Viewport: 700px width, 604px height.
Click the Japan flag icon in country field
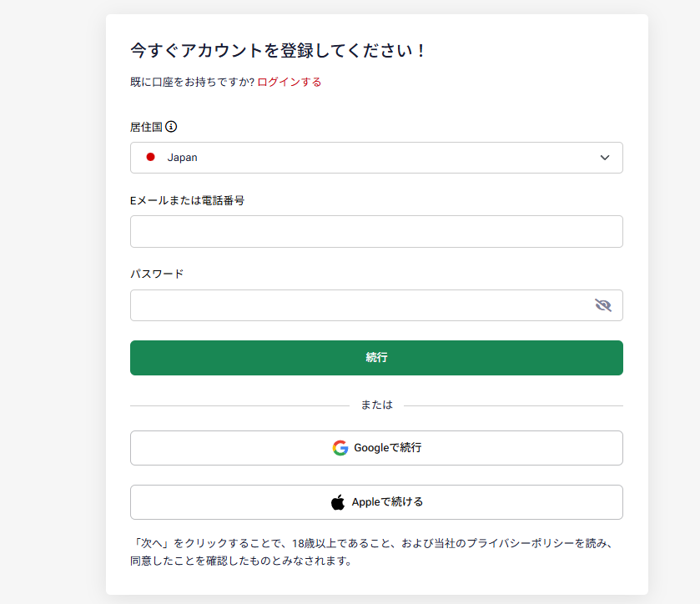pyautogui.click(x=150, y=157)
